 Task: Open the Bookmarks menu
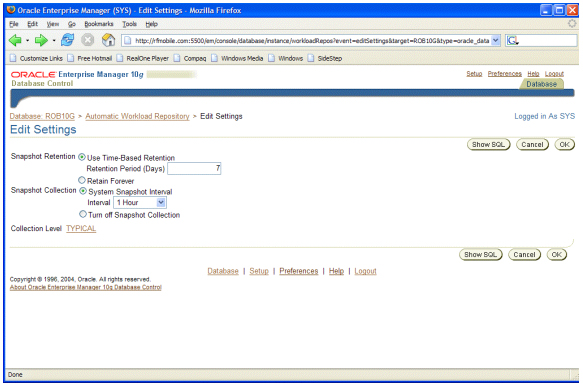click(99, 24)
